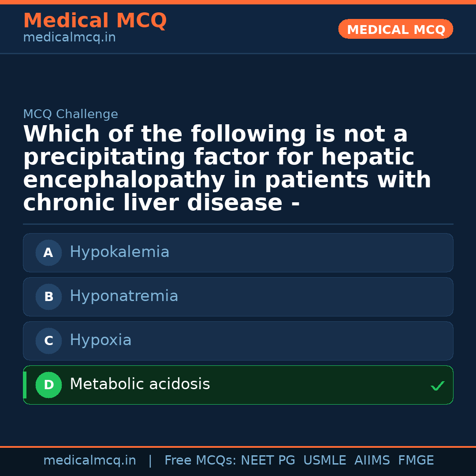Viewport: 476px width, 476px height.
Task: Click the orange Medical MCQ header title
Action: click(95, 21)
